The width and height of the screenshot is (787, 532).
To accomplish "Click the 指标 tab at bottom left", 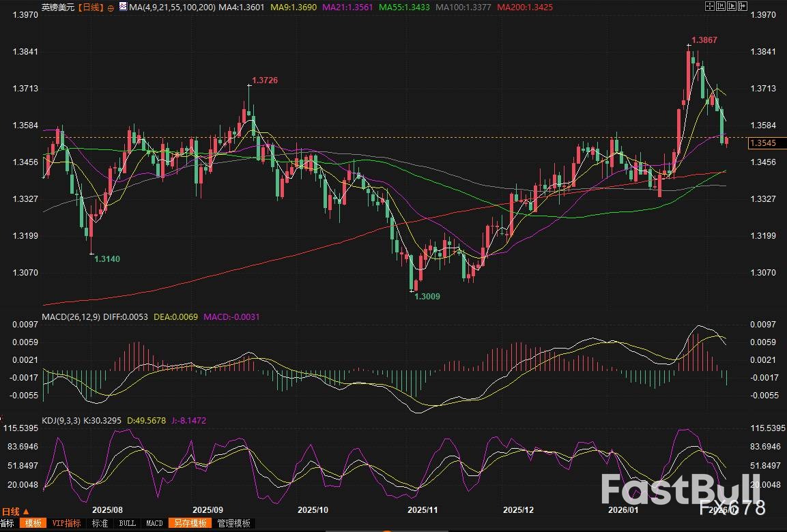I will (x=6, y=523).
